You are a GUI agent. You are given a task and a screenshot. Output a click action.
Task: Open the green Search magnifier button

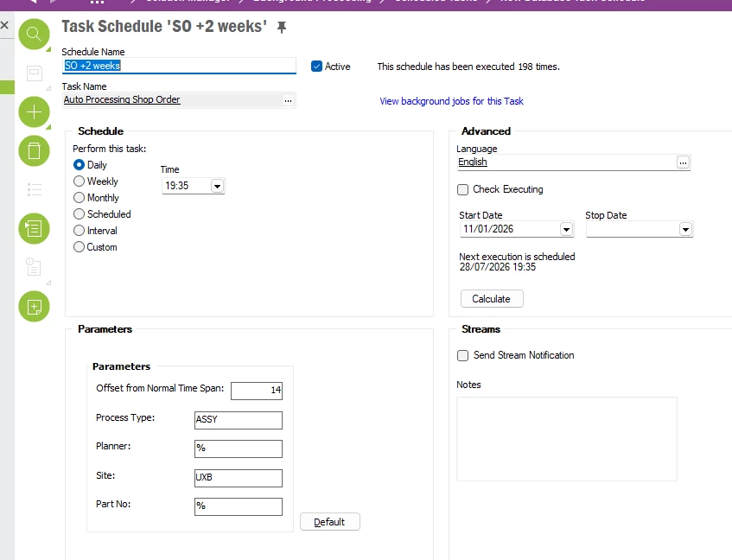point(34,34)
